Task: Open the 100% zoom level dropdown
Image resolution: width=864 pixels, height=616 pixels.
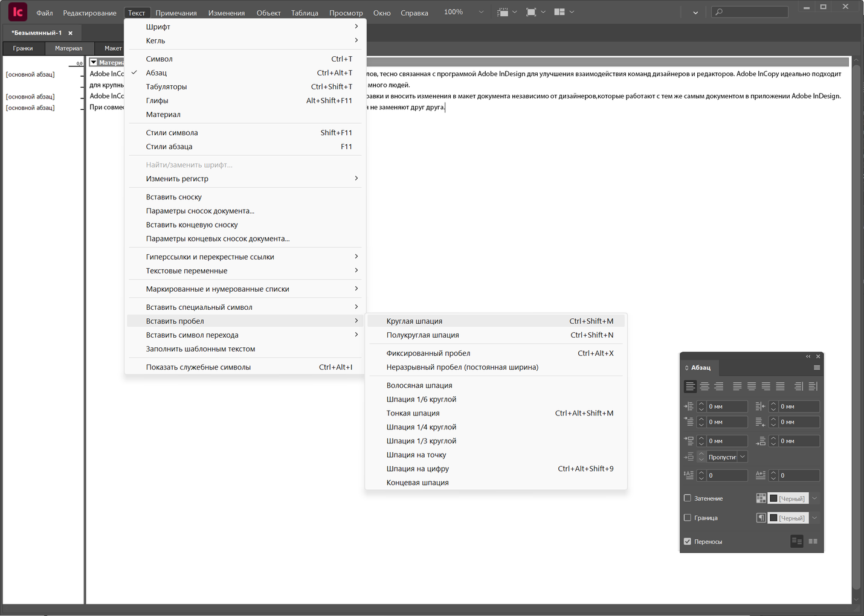Action: [481, 12]
